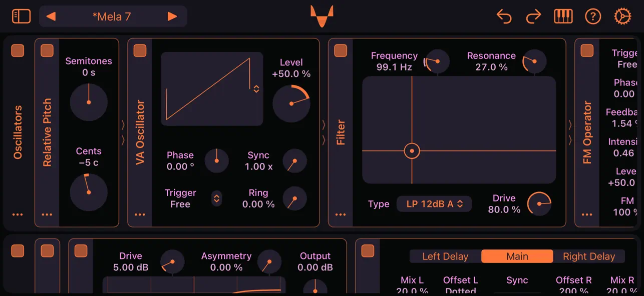Toggle the VA Oscillator module on

click(140, 50)
